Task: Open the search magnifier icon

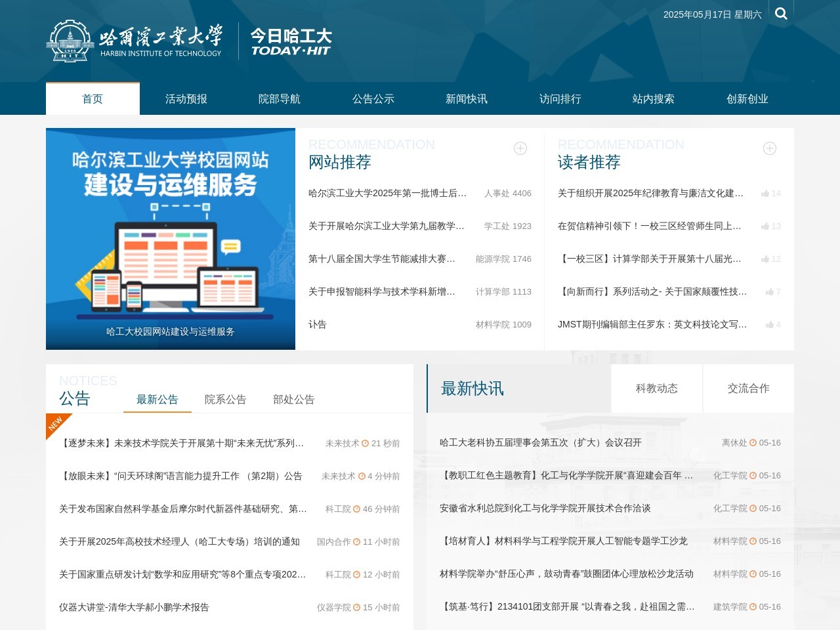Action: click(x=781, y=14)
